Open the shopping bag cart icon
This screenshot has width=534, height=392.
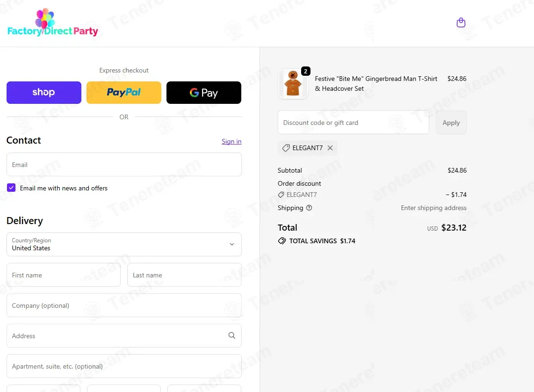tap(461, 22)
